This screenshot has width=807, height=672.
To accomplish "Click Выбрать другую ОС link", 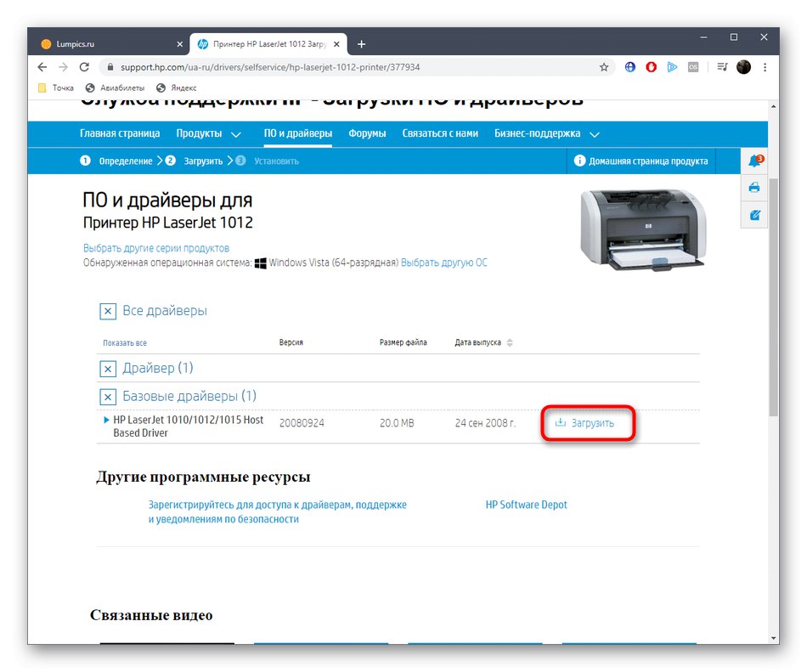I will pos(443,263).
